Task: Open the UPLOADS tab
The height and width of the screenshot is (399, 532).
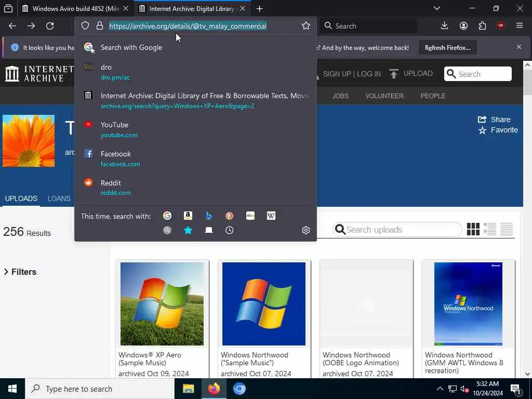Action: click(21, 198)
